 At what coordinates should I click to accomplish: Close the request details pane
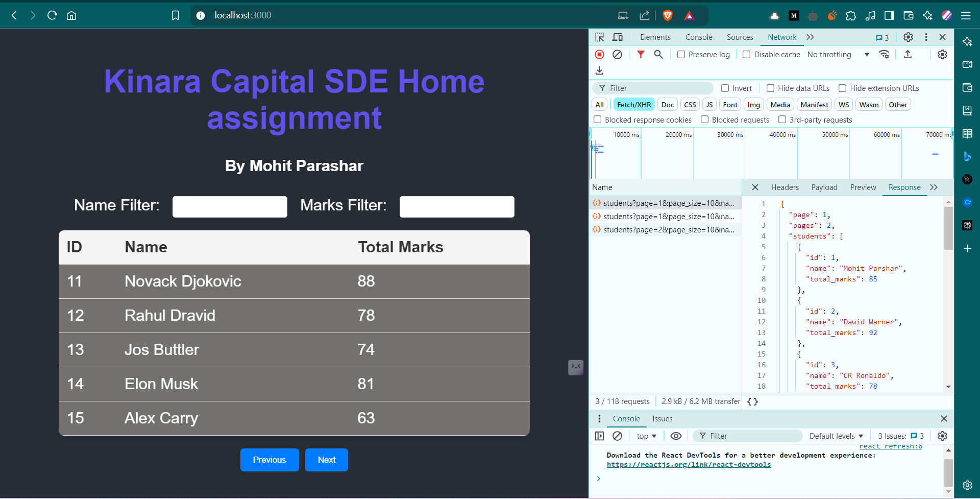(x=755, y=187)
